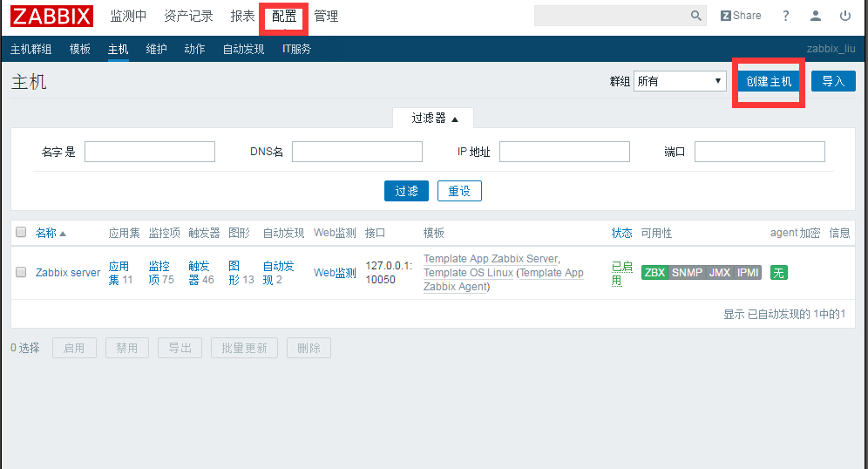Open the user profile icon
Image resolution: width=868 pixels, height=469 pixels.
816,16
